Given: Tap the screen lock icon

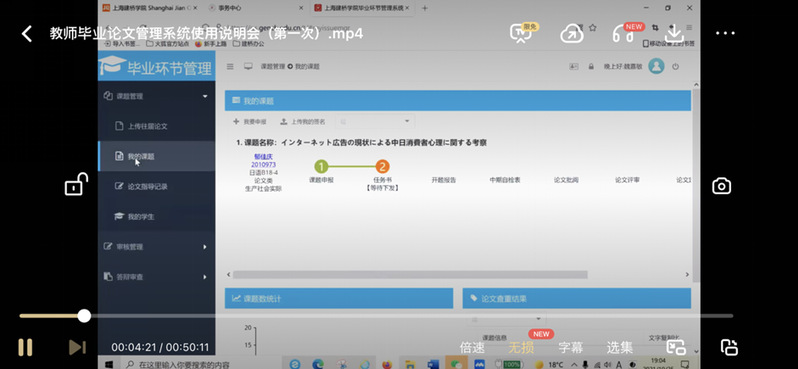Looking at the screenshot, I should (x=76, y=184).
